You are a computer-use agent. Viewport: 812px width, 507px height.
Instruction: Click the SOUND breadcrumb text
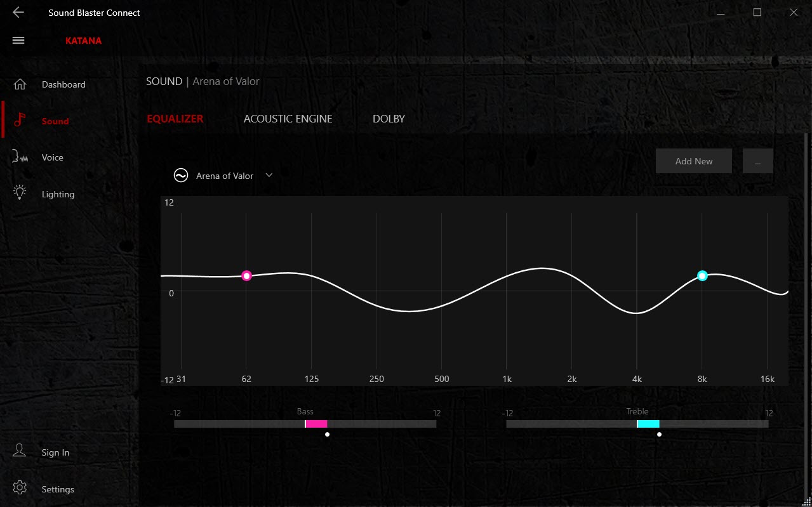164,81
